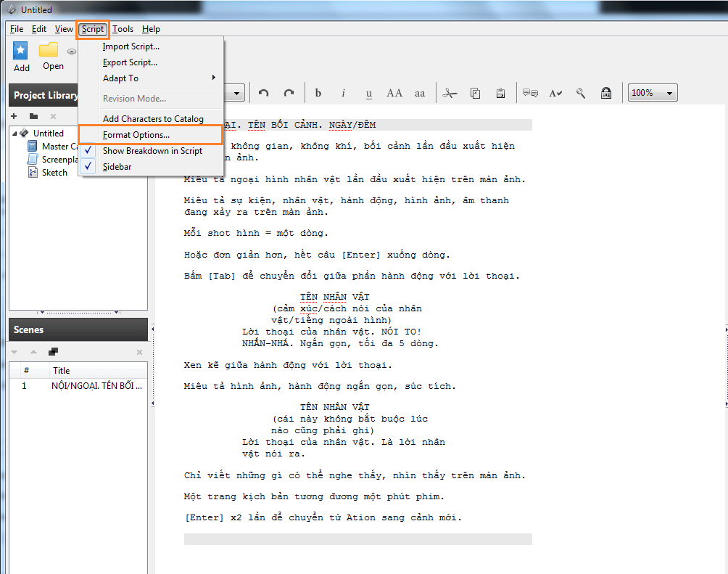
Task: Click the Undo arrow in the toolbar
Action: click(x=263, y=93)
